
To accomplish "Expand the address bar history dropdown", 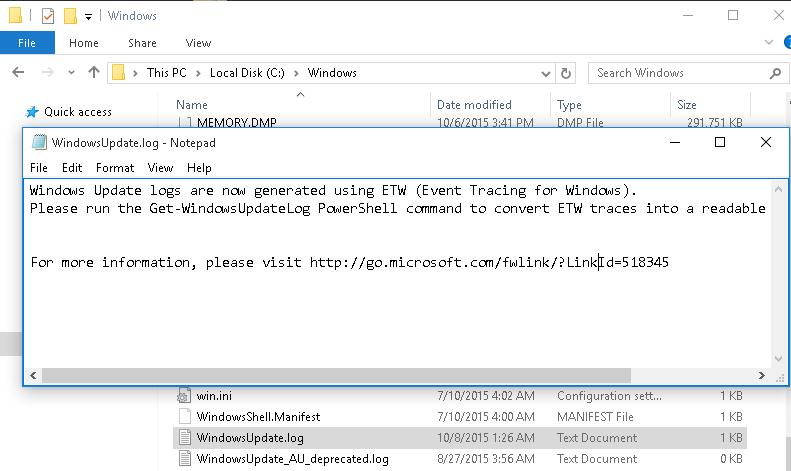I will (545, 74).
